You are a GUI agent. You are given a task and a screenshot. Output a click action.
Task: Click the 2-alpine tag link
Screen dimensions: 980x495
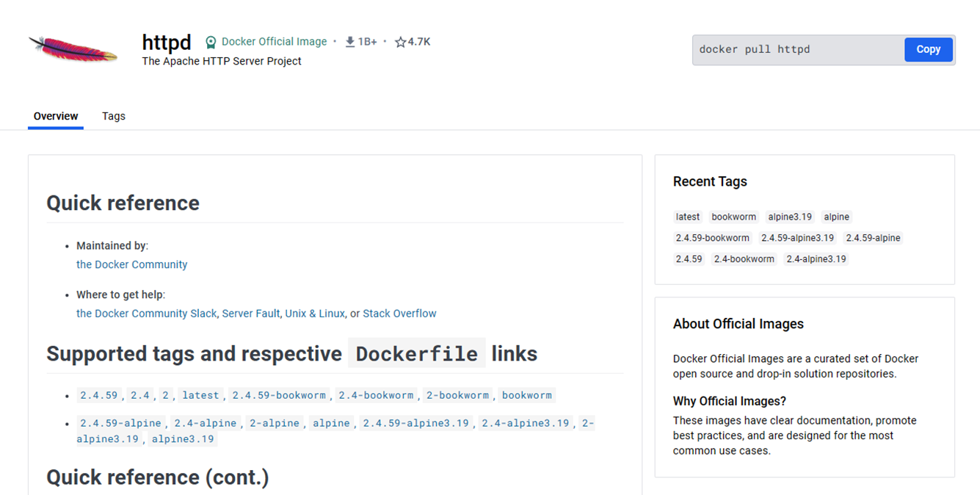[x=274, y=423]
